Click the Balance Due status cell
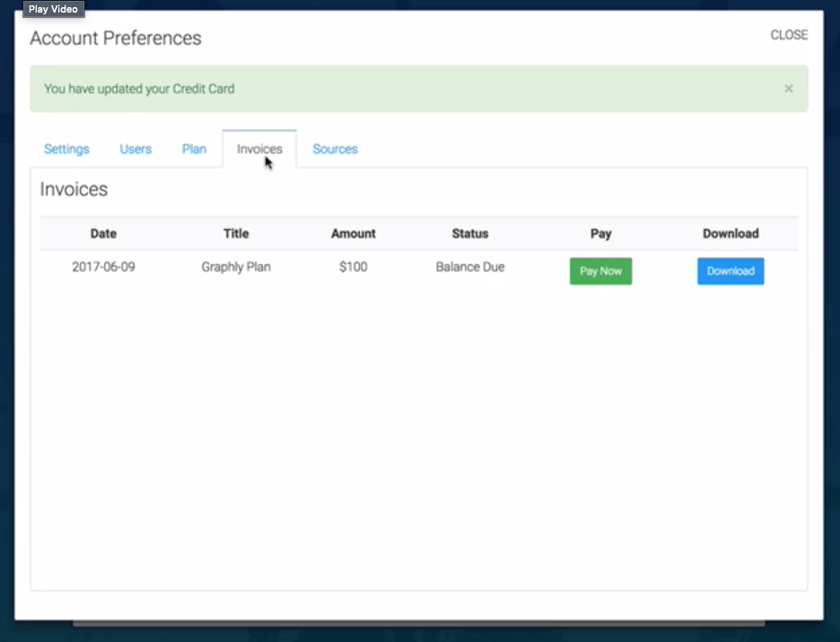The height and width of the screenshot is (642, 840). click(470, 267)
